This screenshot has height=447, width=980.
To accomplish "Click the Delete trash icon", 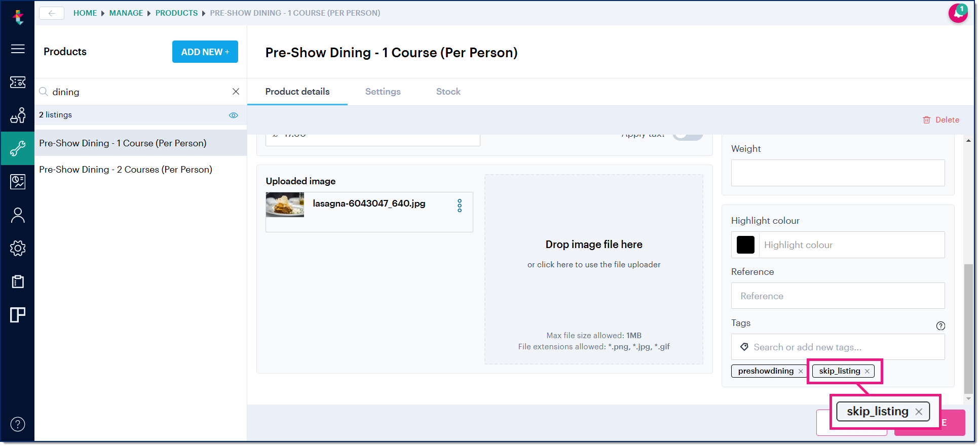I will pos(926,120).
